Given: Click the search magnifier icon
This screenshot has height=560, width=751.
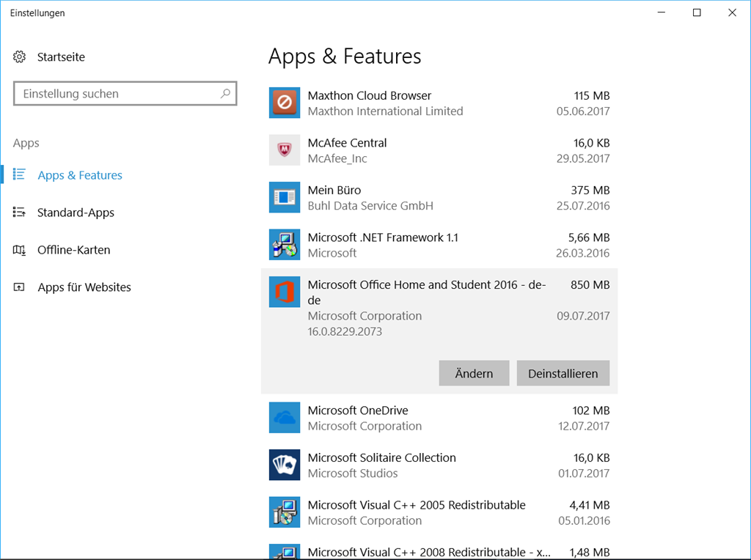Looking at the screenshot, I should pyautogui.click(x=225, y=93).
